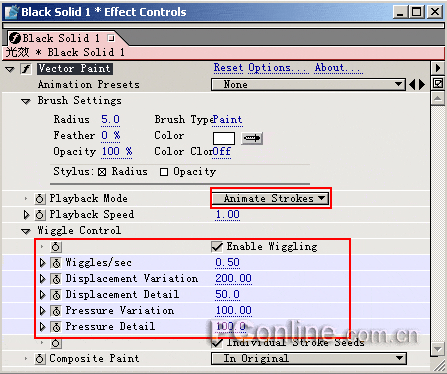The image size is (447, 374).
Task: Toggle the Vector Paint effect switch icon
Action: [26, 69]
